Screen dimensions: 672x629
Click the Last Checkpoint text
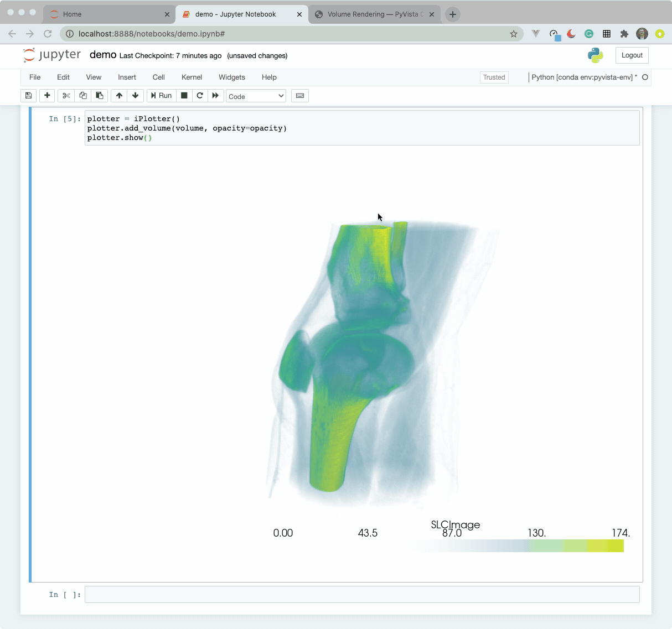[x=170, y=56]
